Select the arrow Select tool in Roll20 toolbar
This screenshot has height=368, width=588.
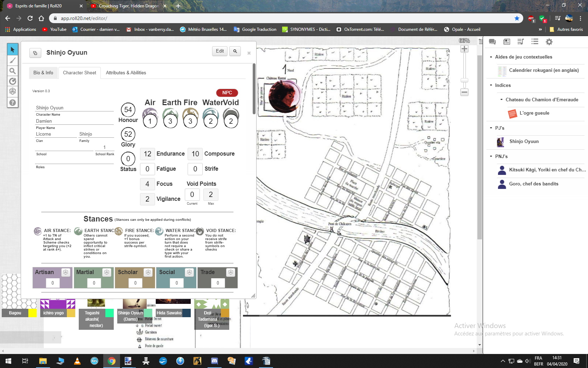(x=13, y=49)
